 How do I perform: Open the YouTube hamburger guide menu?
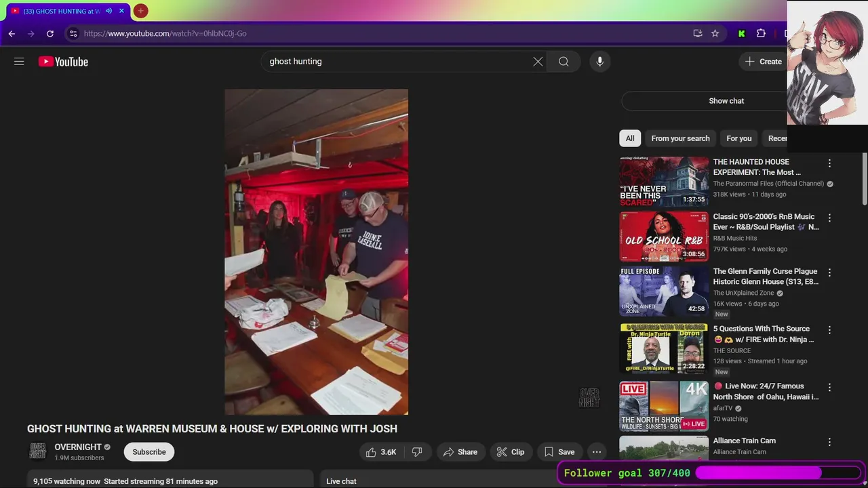click(19, 62)
